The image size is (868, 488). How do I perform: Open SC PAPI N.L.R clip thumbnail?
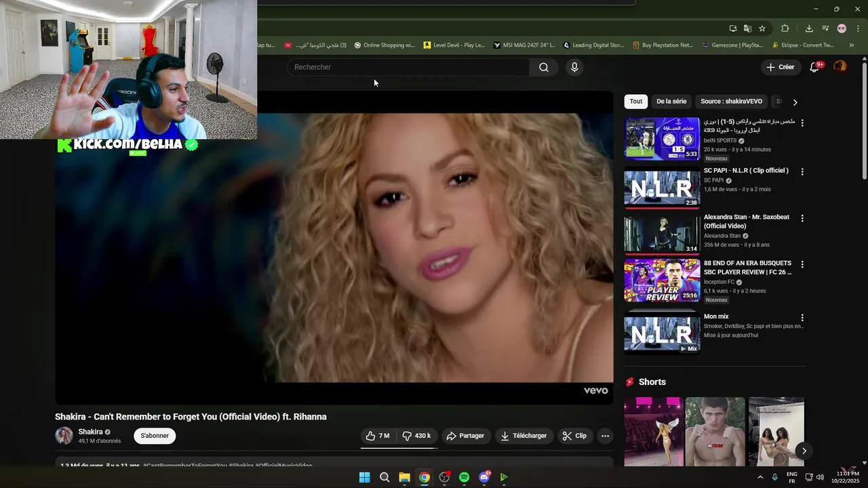click(x=662, y=187)
